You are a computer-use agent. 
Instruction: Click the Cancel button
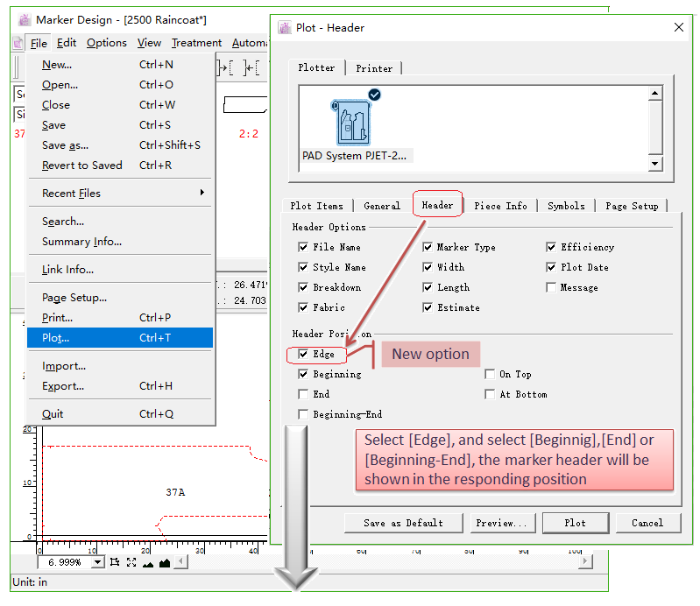pyautogui.click(x=647, y=523)
